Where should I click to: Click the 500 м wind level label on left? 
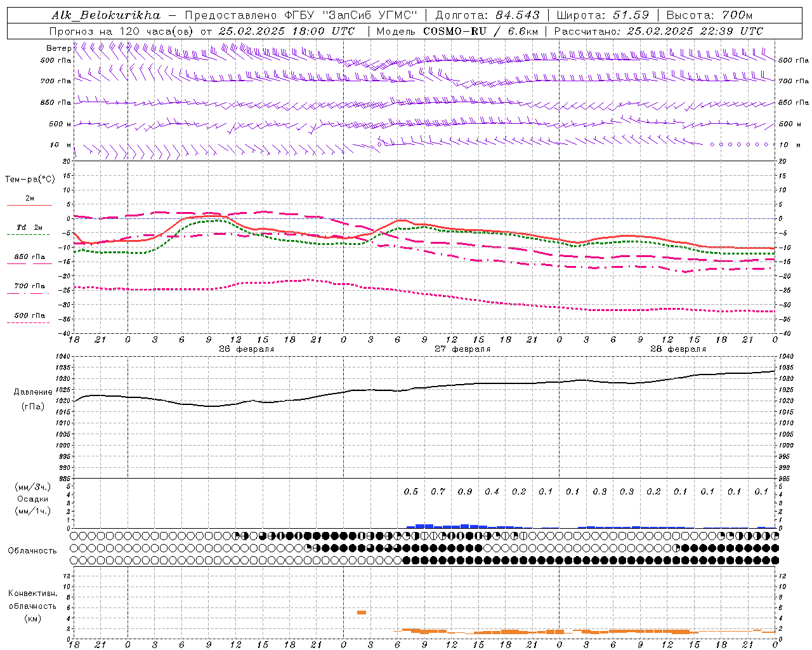(x=60, y=124)
